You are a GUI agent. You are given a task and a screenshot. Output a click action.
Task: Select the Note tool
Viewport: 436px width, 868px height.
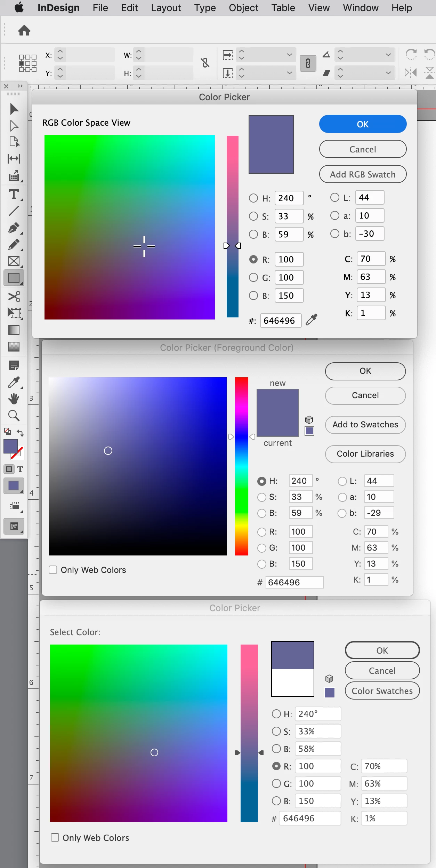pyautogui.click(x=14, y=365)
